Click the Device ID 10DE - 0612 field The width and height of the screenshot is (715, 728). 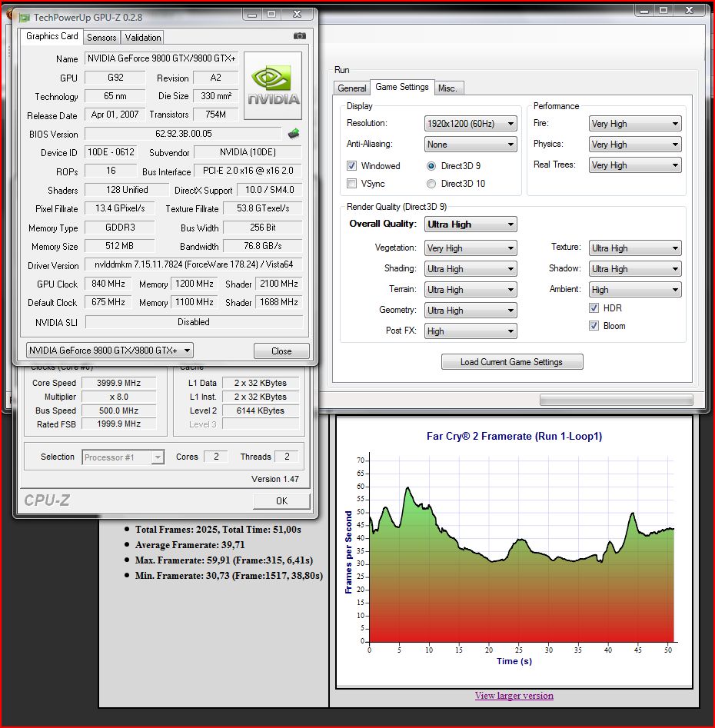[111, 152]
